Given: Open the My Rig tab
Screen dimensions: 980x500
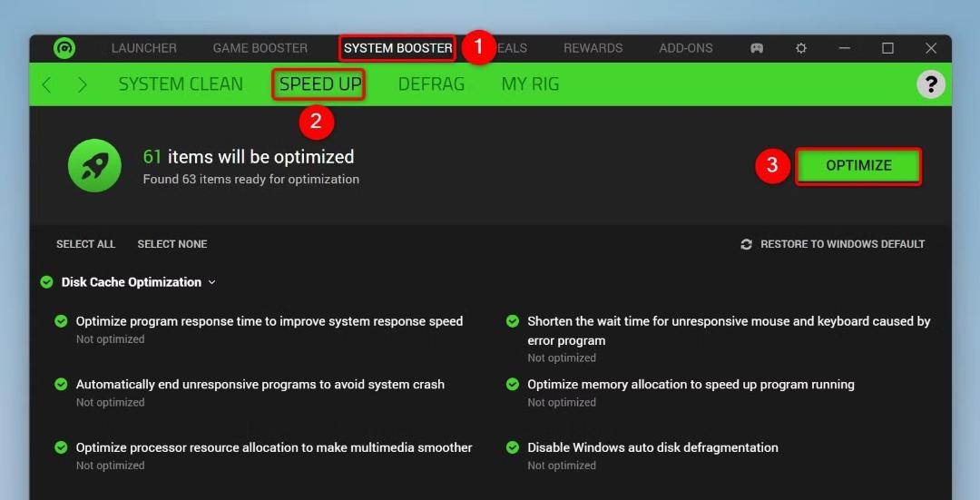Looking at the screenshot, I should click(x=530, y=84).
